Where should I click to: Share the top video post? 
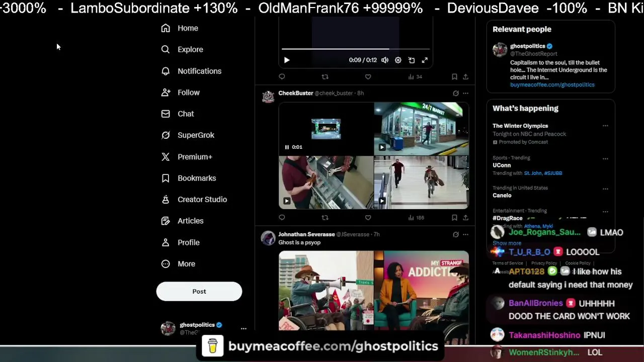[x=465, y=77]
